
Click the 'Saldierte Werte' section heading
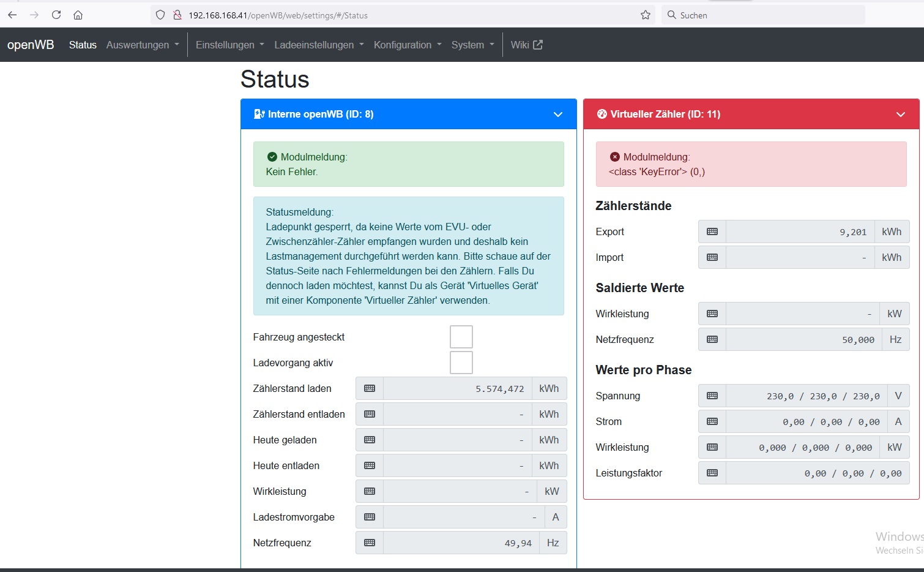[639, 288]
